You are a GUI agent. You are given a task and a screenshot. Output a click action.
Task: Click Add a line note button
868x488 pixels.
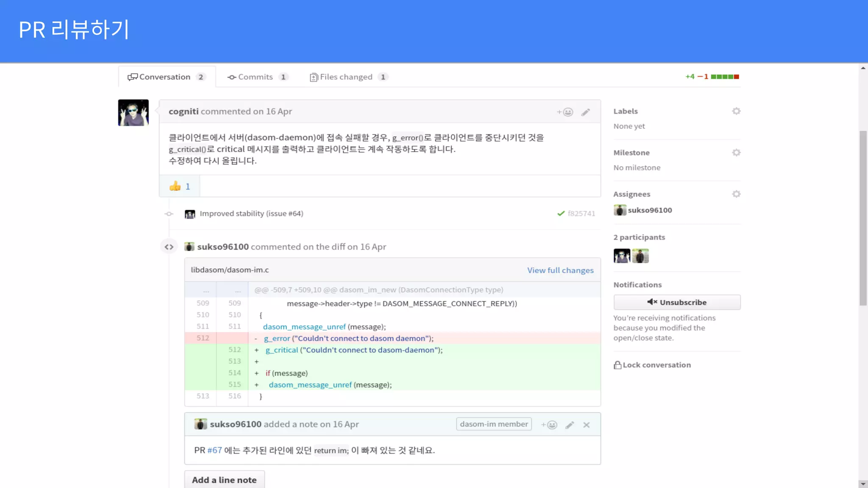point(224,480)
